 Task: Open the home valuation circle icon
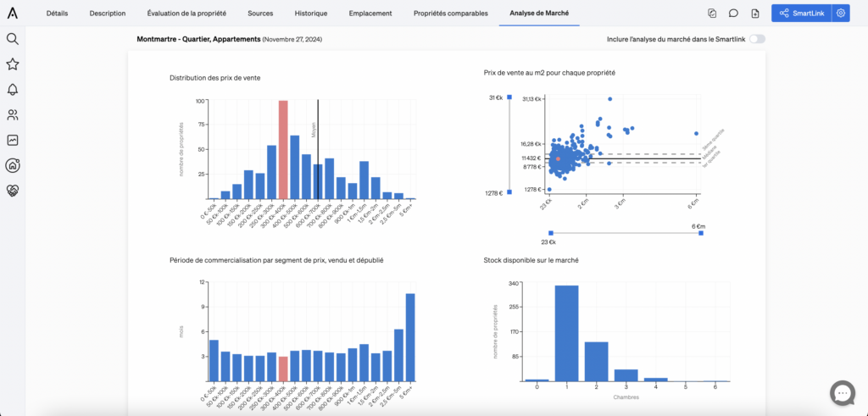(x=12, y=165)
